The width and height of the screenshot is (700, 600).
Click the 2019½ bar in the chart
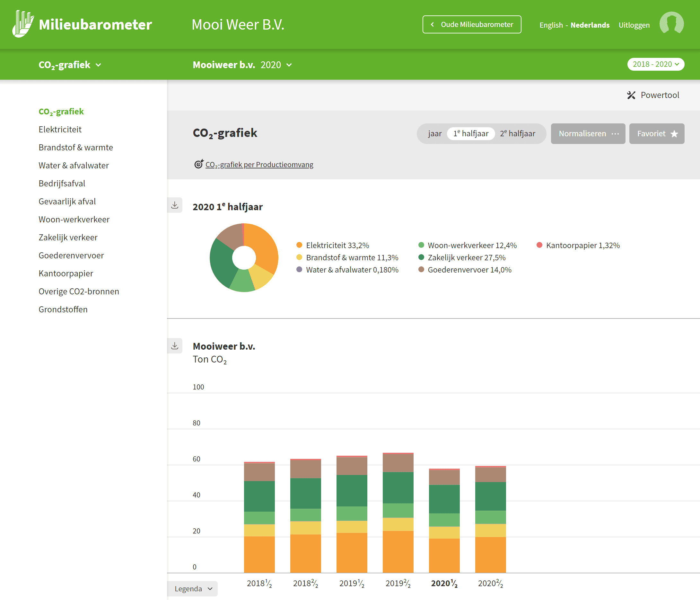coord(352,514)
